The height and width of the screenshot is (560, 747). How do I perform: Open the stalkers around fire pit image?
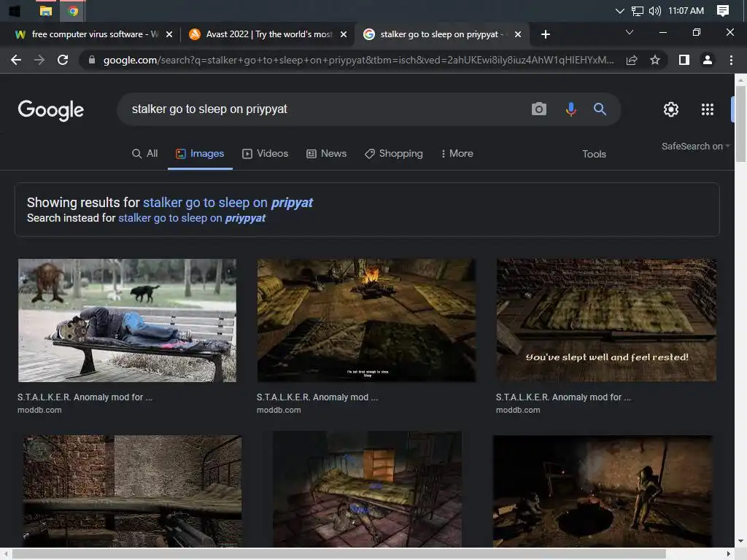[603, 491]
